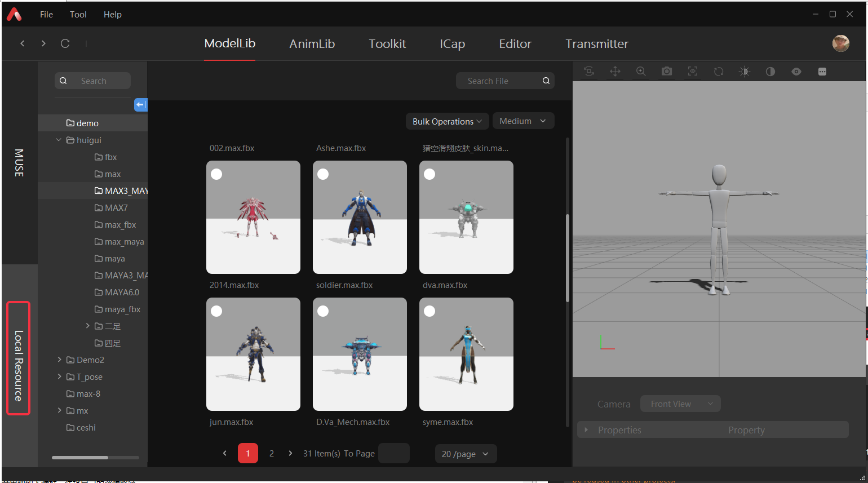Adjust brightness with the sun icon
868x483 pixels.
click(x=745, y=71)
